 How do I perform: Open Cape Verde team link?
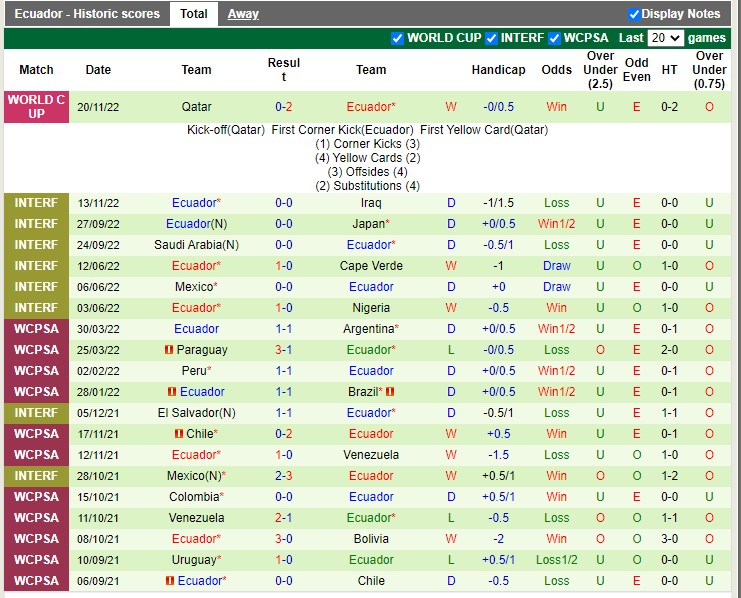coord(371,266)
